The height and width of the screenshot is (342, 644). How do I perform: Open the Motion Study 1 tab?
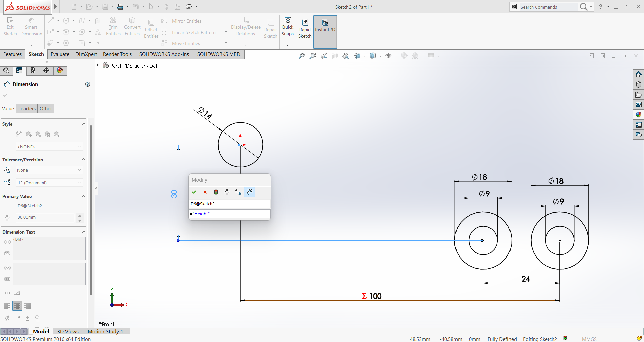pos(105,331)
